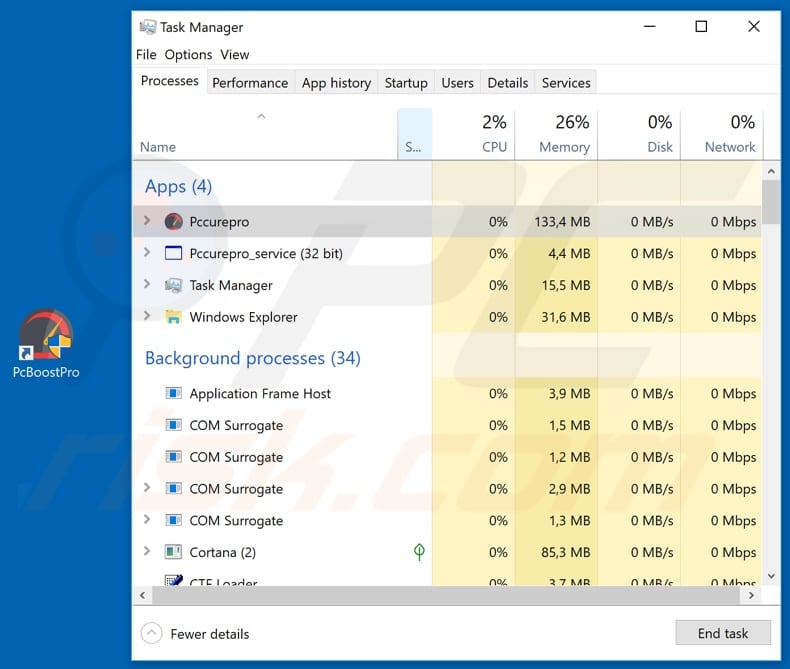This screenshot has width=790, height=669.
Task: Click the 4,4 MB memory value
Action: (569, 253)
